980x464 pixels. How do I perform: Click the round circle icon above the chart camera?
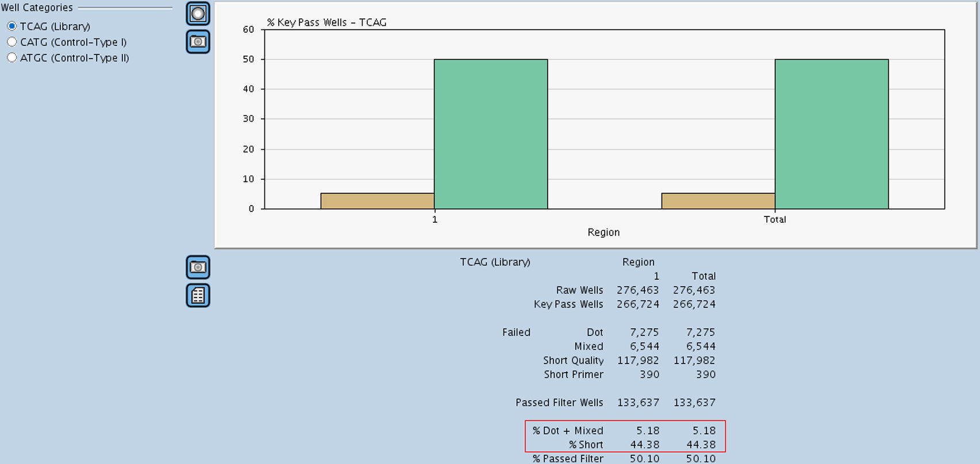pyautogui.click(x=198, y=14)
